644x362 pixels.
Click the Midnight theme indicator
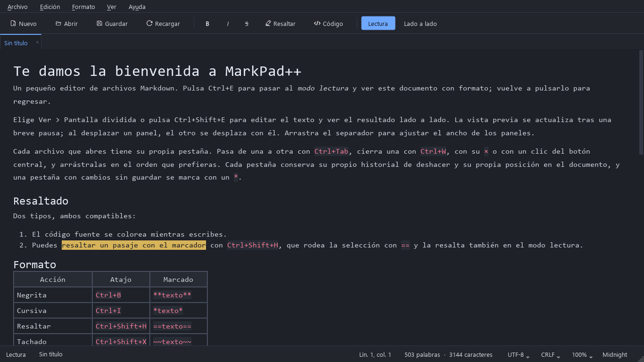tap(615, 355)
